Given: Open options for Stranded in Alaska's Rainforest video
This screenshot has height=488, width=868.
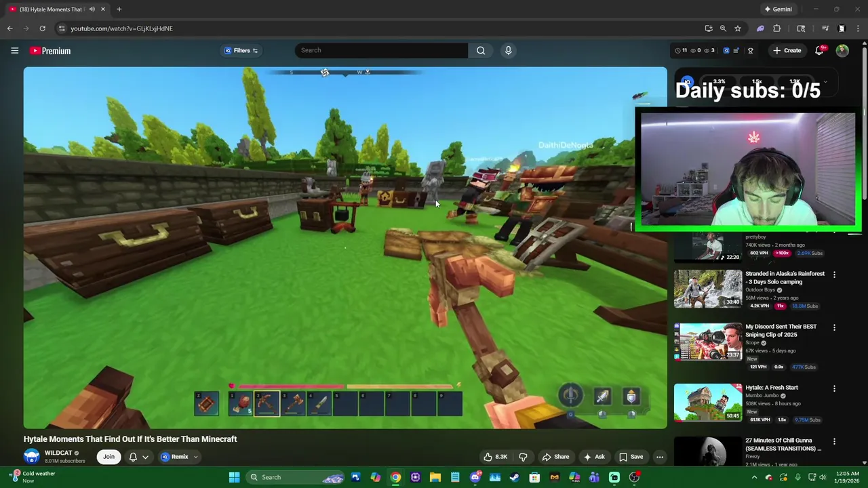Looking at the screenshot, I should (x=834, y=274).
